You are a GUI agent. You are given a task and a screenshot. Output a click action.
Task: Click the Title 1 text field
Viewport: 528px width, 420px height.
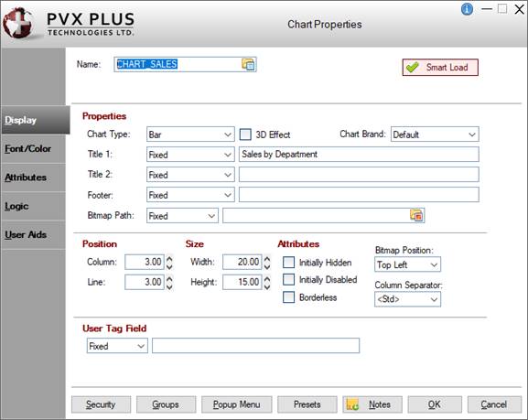click(x=359, y=155)
